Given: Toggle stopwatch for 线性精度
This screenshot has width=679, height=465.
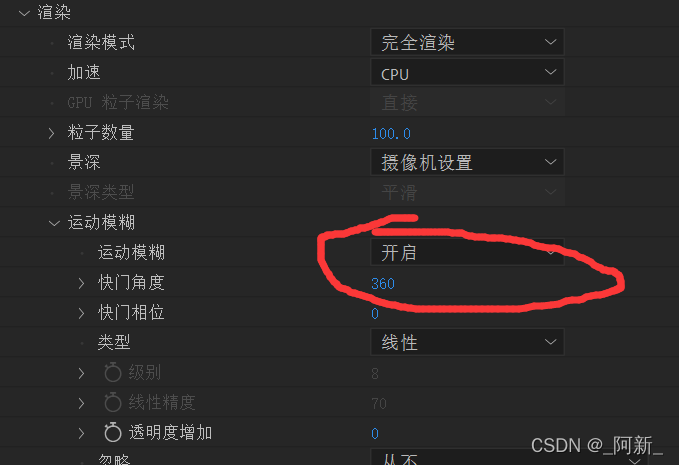Looking at the screenshot, I should pyautogui.click(x=113, y=402).
